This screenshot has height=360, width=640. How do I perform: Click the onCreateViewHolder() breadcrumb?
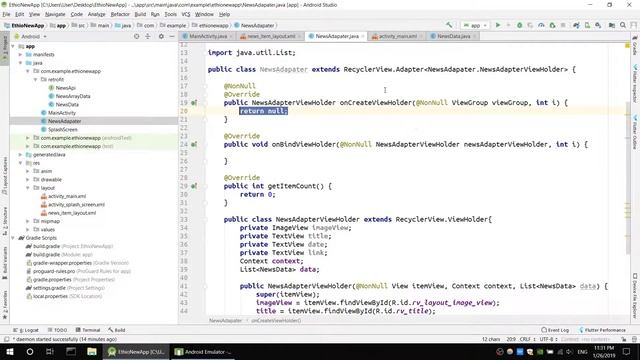(276, 321)
